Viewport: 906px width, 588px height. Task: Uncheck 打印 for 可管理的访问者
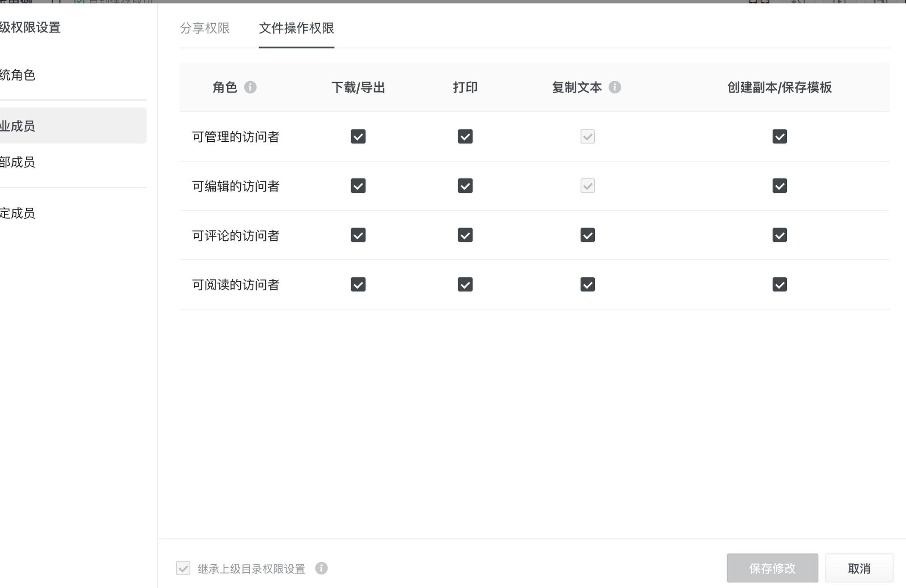pyautogui.click(x=465, y=137)
